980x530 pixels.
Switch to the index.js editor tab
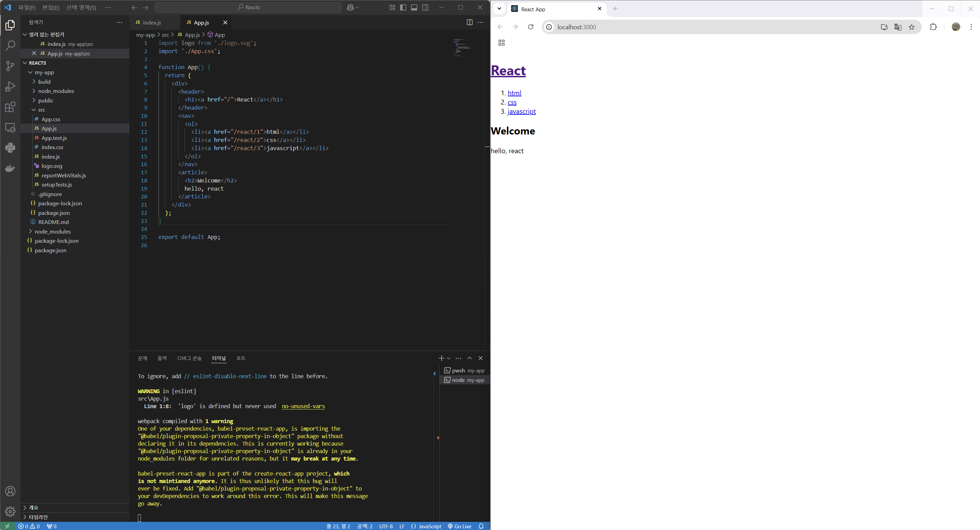point(152,22)
